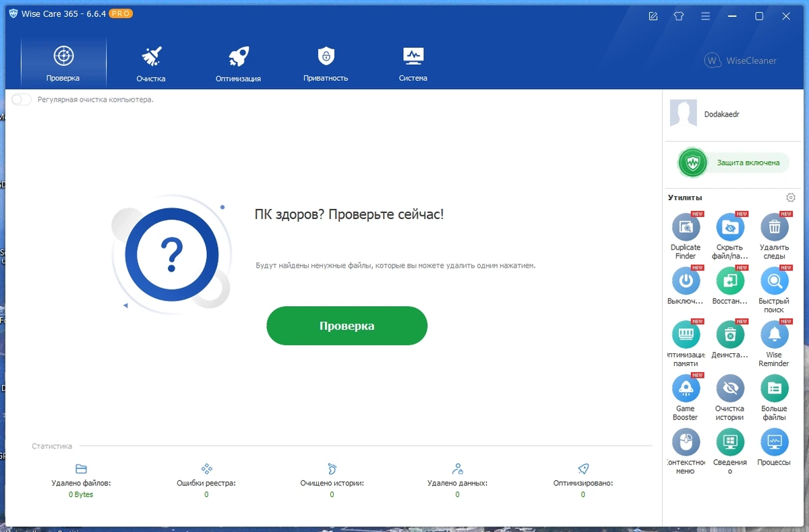Click the Удалено данных person icon

tap(458, 469)
